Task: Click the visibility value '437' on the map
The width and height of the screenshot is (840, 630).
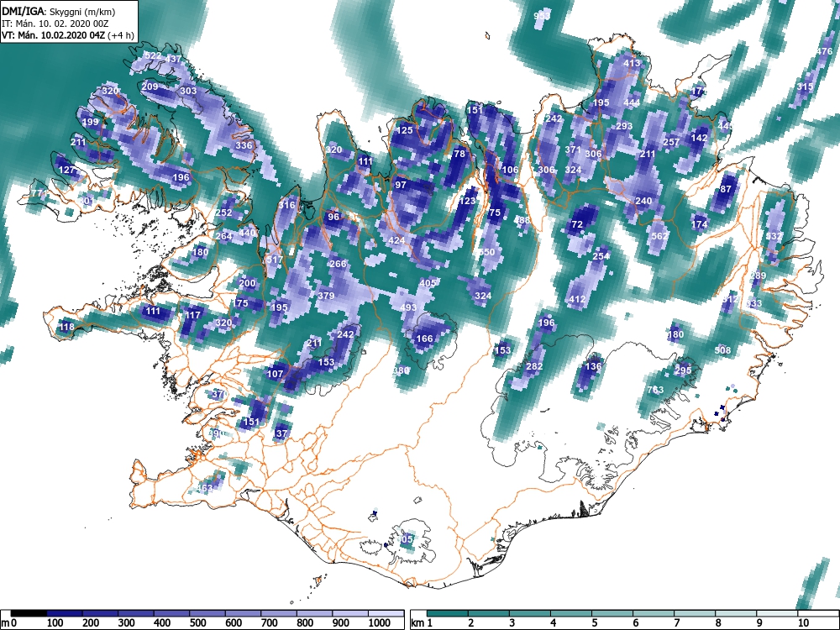Action: tap(173, 59)
